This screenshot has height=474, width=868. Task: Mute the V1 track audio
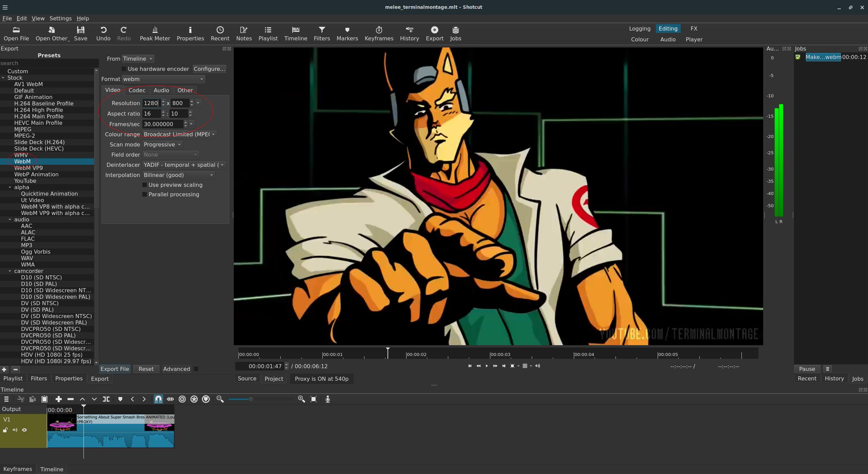click(15, 430)
